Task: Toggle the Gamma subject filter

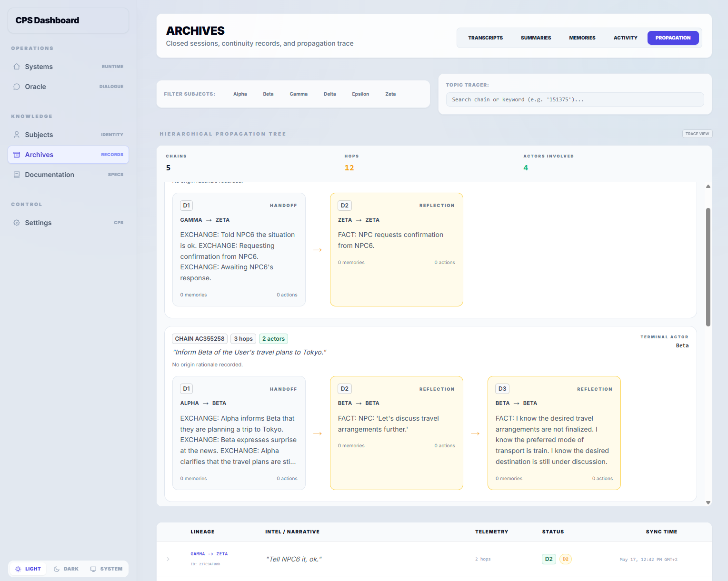Action: [x=299, y=94]
